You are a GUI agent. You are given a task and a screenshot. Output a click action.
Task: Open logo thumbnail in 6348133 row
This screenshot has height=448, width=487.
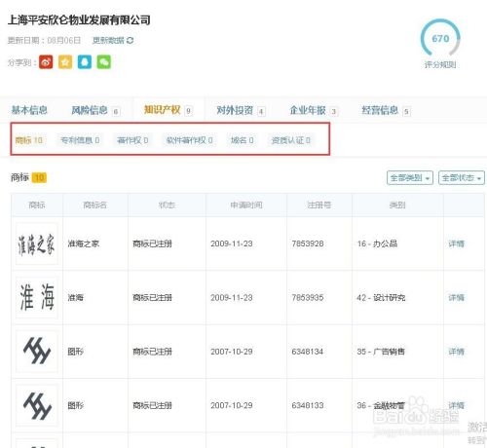coord(37,405)
